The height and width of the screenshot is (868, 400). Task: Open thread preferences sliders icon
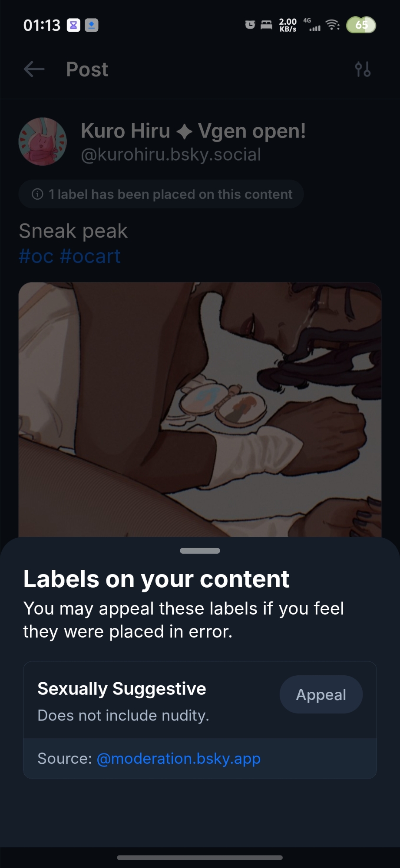(x=363, y=69)
